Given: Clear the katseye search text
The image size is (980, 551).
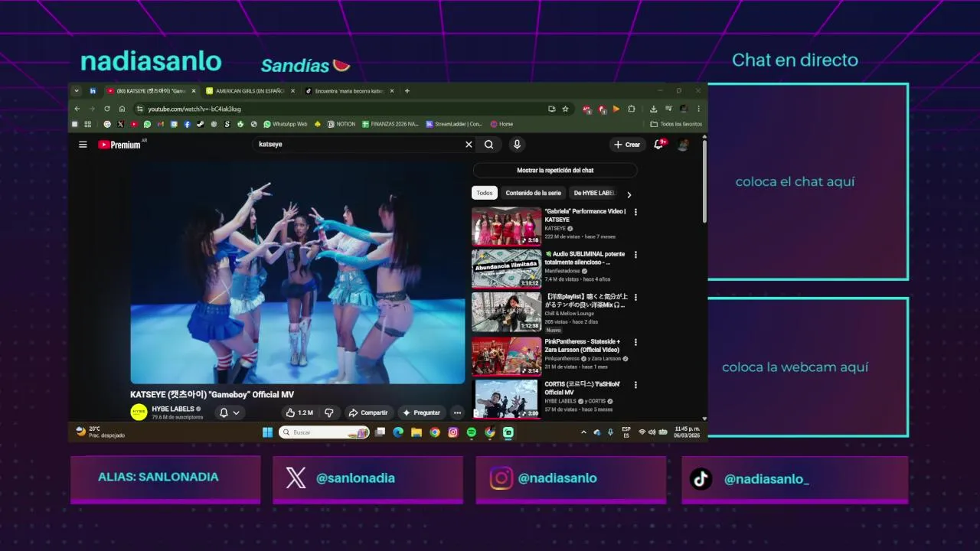Looking at the screenshot, I should pos(469,145).
